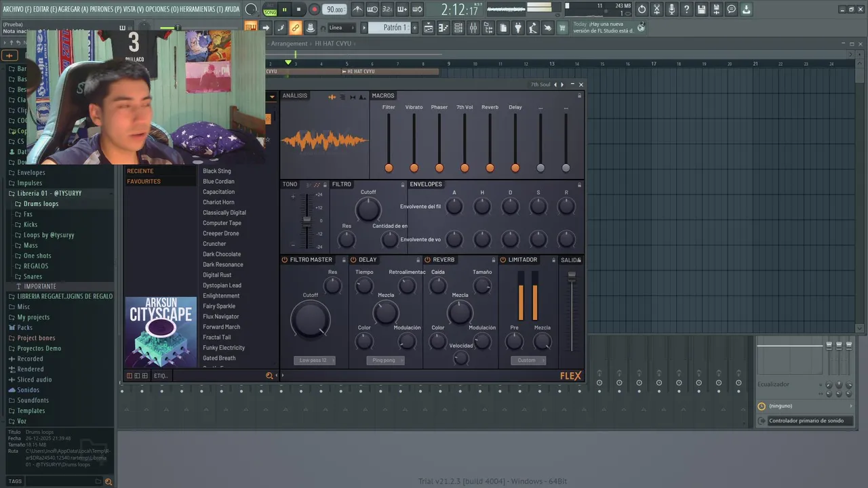
Task: Open help with the question mark icon
Action: tap(686, 9)
